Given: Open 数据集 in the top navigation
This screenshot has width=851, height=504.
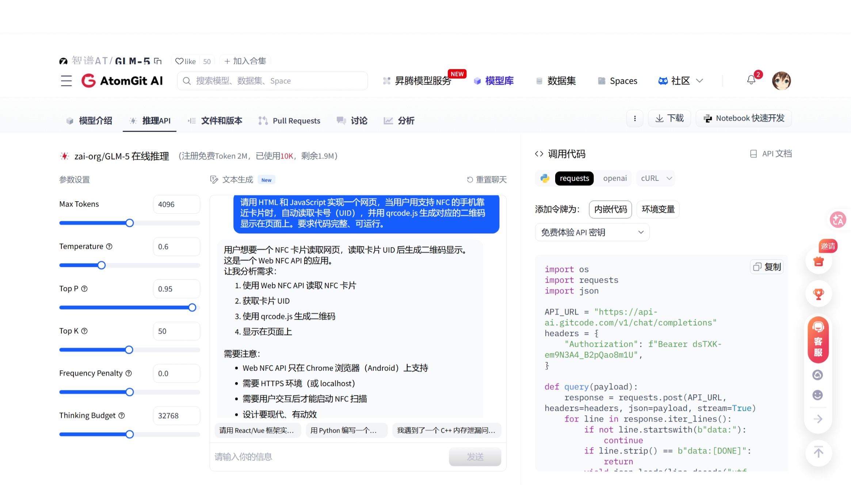Looking at the screenshot, I should [556, 81].
